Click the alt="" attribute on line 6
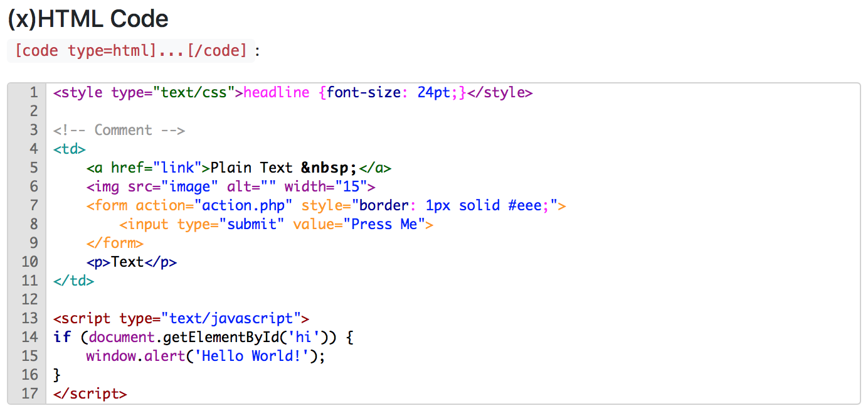Viewport: 868px width, 413px height. (251, 187)
